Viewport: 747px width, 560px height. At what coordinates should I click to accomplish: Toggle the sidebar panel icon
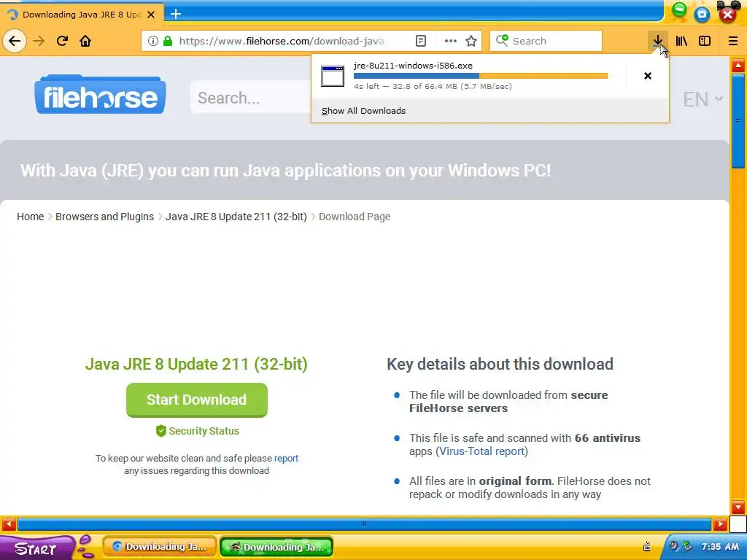coord(705,41)
